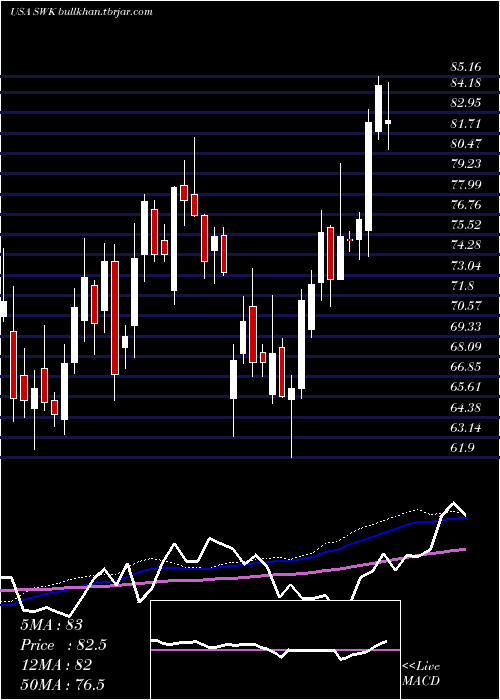This screenshot has height=700, width=500.
Task: Click the 73.04 price axis label
Action: pyautogui.click(x=466, y=266)
